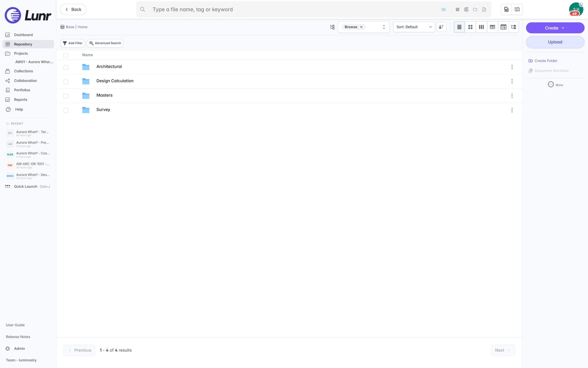
Task: Click the Lunr logo
Action: coord(28,15)
